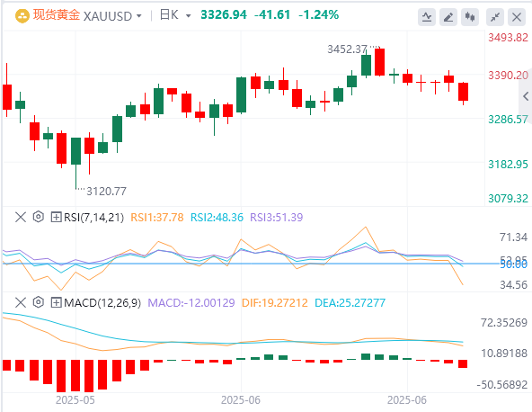The height and width of the screenshot is (412, 532).
Task: Click the gold coin symbol icon
Action: 22,16
